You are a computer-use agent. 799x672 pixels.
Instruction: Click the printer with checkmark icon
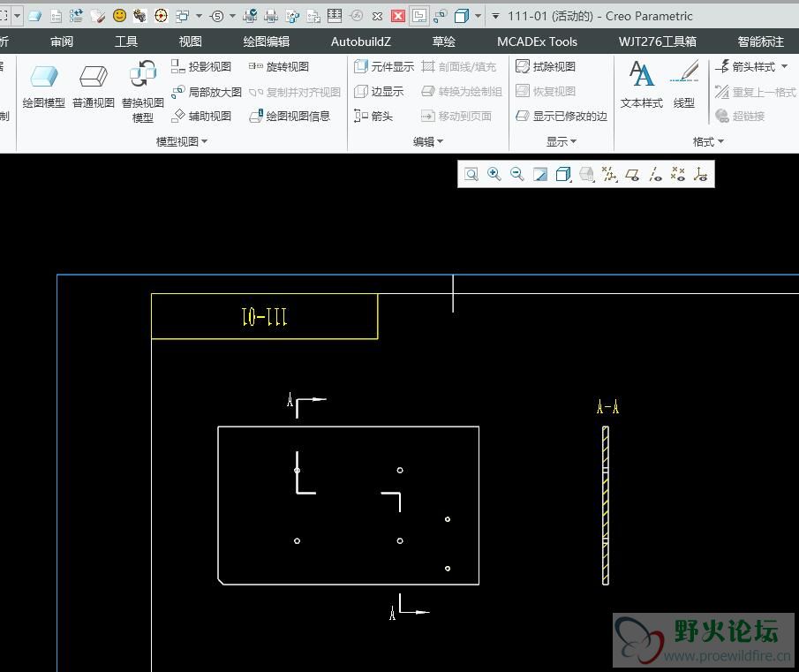pyautogui.click(x=250, y=16)
